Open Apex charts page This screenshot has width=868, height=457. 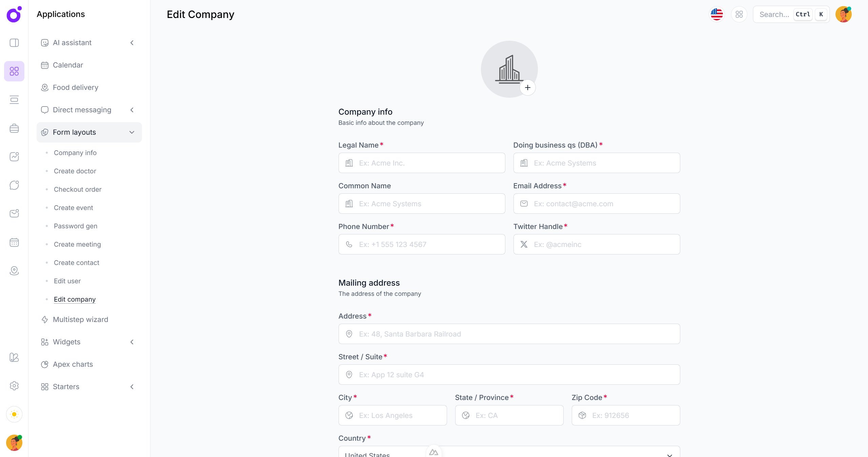[73, 364]
